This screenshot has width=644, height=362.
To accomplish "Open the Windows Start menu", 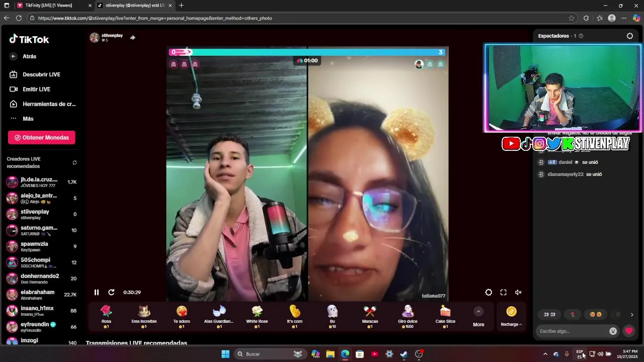I will pos(225,354).
